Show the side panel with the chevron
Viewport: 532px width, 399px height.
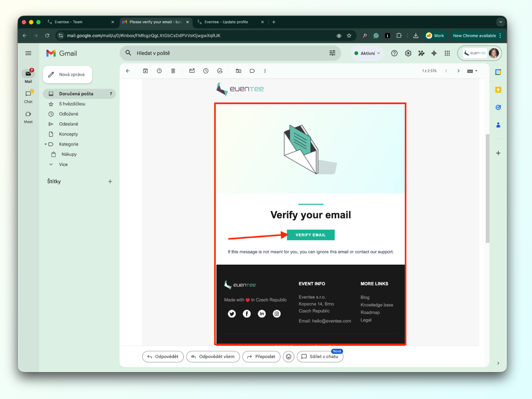[x=498, y=363]
